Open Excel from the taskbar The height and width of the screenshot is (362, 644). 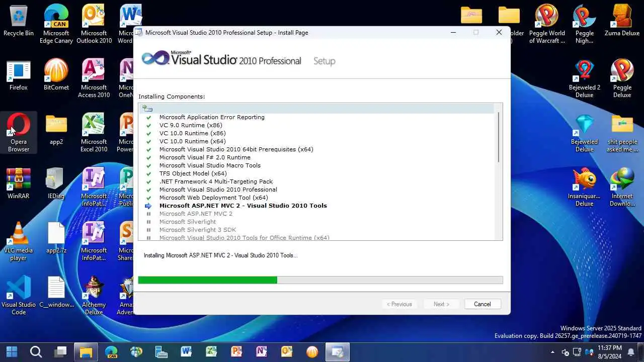click(211, 351)
